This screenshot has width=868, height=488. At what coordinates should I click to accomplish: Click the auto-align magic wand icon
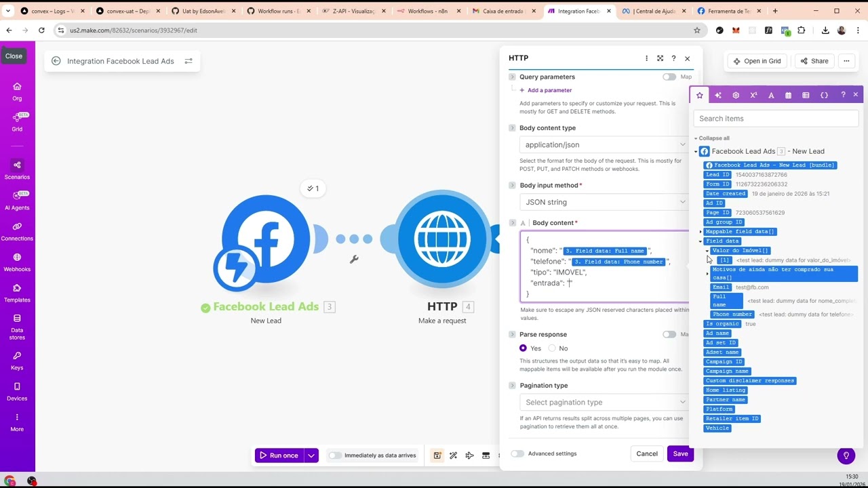tap(453, 455)
